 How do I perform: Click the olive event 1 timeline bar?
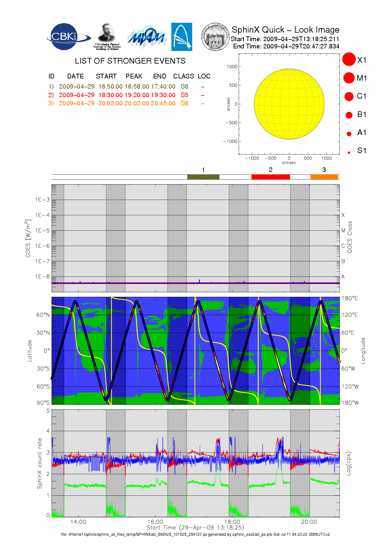tap(203, 177)
